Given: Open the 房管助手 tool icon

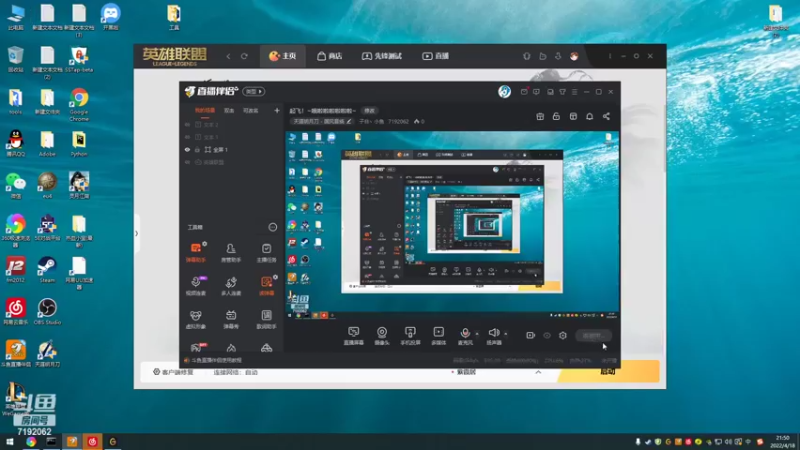Looking at the screenshot, I should pos(231,252).
